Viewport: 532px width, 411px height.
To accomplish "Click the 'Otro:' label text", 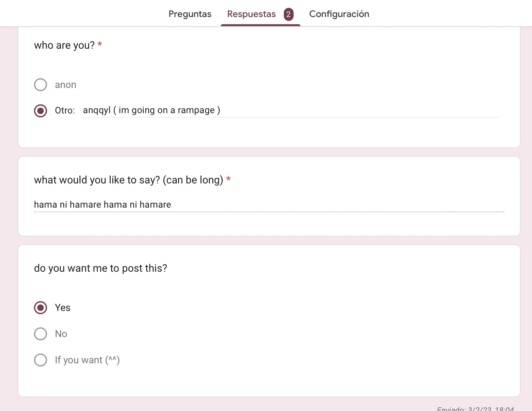I will (65, 111).
